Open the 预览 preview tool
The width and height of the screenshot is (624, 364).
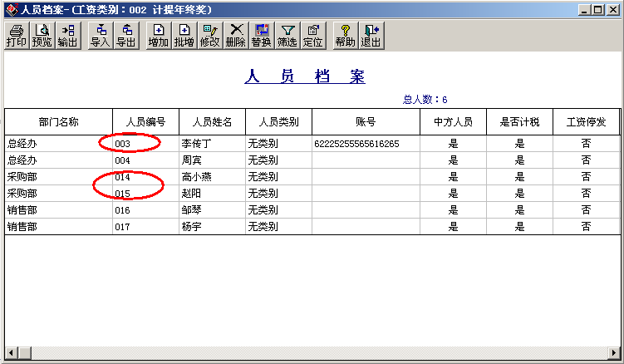42,36
